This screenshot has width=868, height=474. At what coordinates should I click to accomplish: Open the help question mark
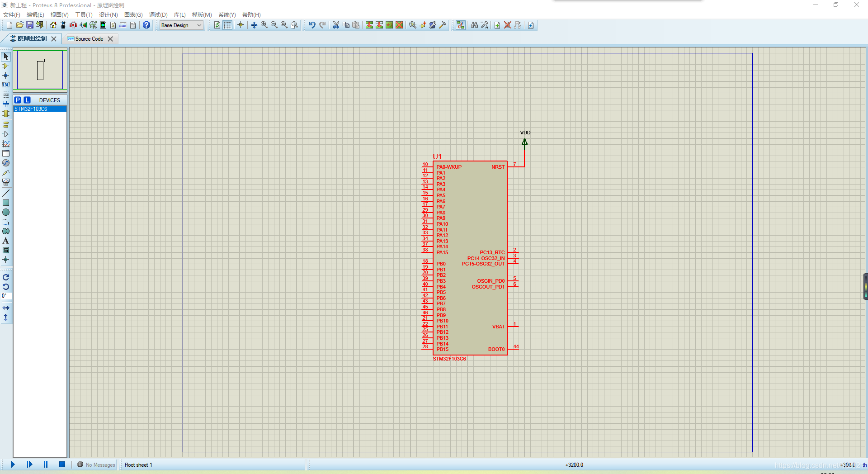146,25
